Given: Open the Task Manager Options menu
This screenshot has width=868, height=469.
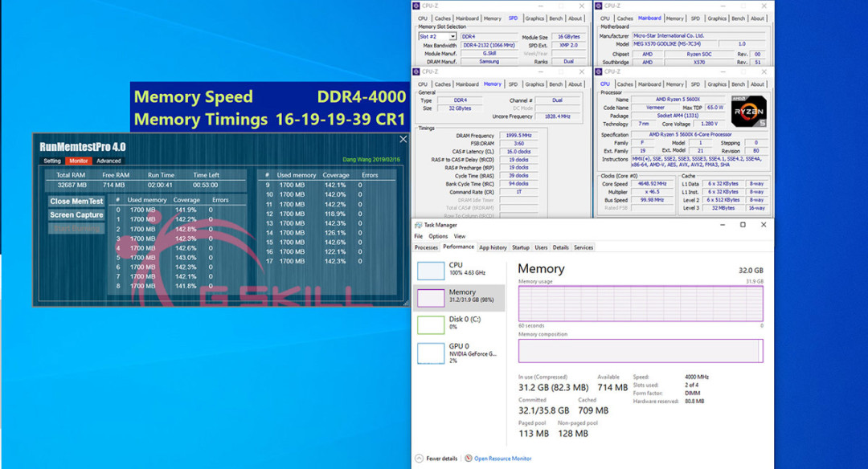Looking at the screenshot, I should (438, 236).
